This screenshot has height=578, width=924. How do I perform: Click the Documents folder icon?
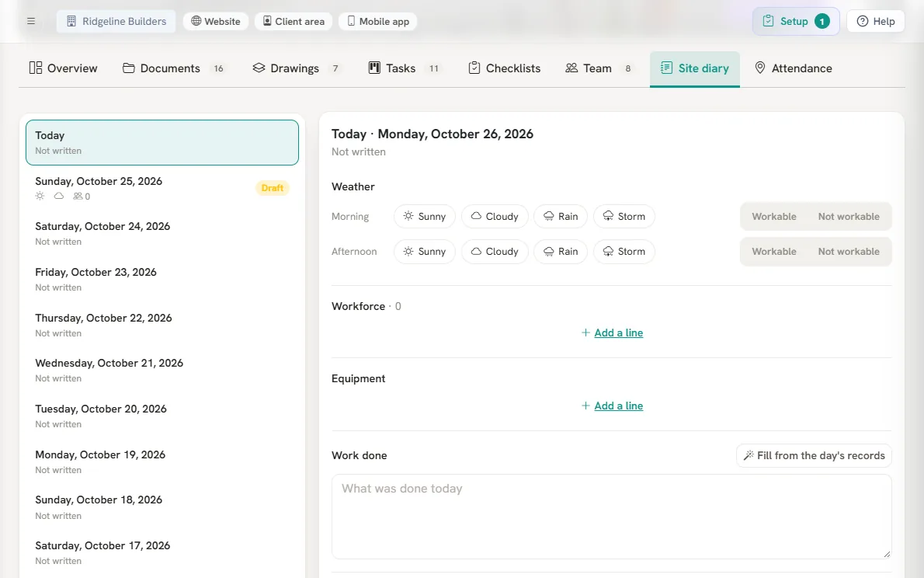pyautogui.click(x=128, y=68)
